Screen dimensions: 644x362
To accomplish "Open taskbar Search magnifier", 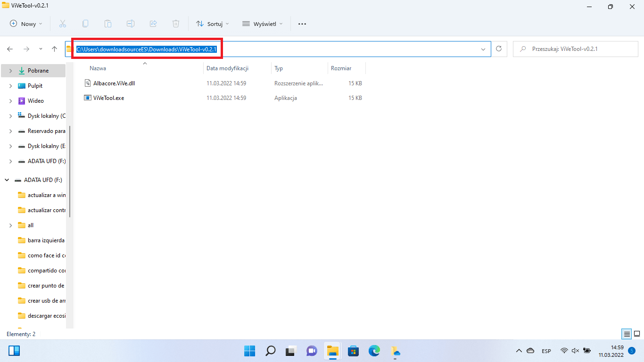I will [270, 351].
